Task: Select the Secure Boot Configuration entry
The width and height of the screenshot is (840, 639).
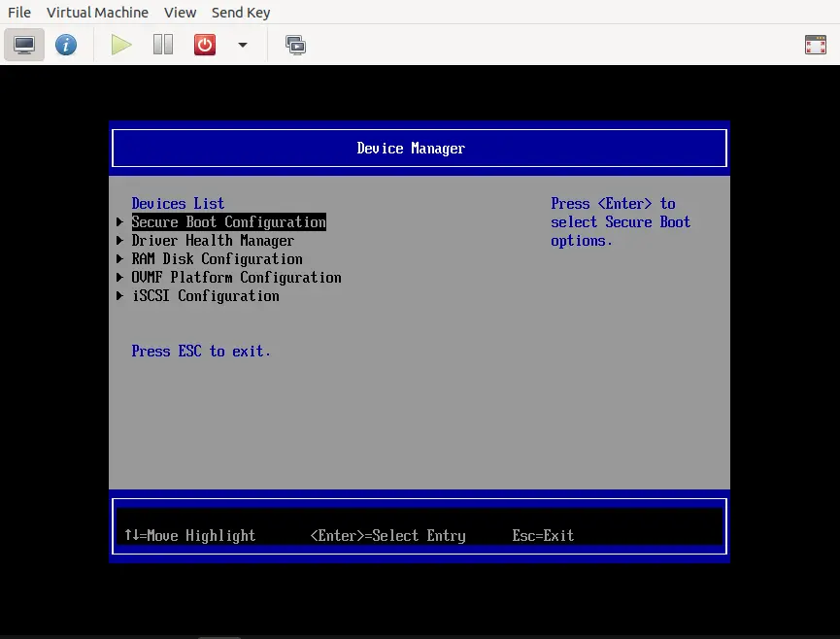Action: (228, 222)
